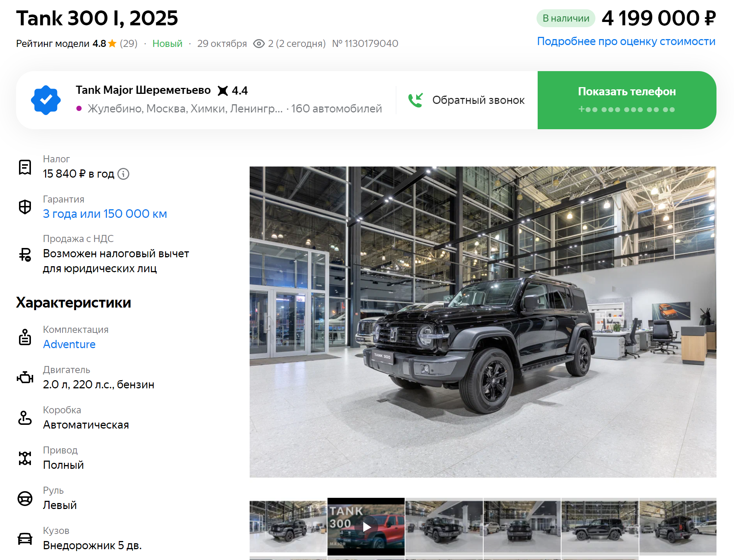Image resolution: width=734 pixels, height=560 pixels.
Task: Click the tax info circle icon
Action: point(123,174)
